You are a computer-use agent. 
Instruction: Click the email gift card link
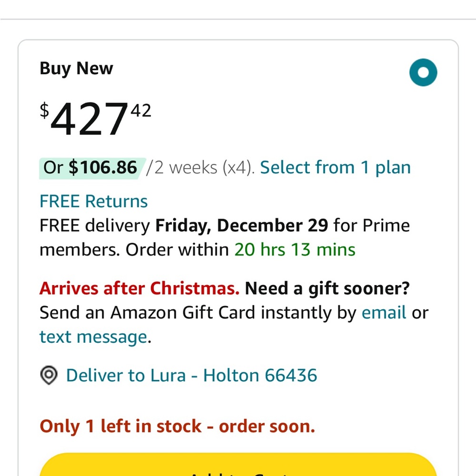click(384, 313)
